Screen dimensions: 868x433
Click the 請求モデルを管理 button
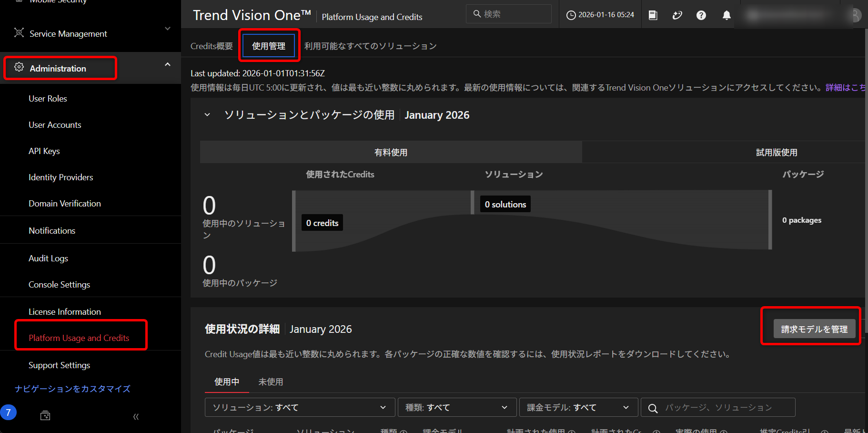[x=814, y=329]
